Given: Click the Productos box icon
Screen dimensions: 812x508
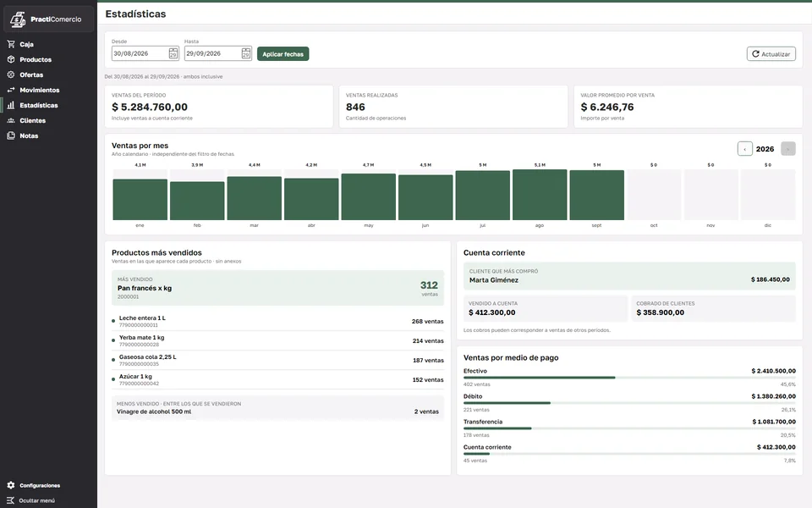Looking at the screenshot, I should coord(11,59).
